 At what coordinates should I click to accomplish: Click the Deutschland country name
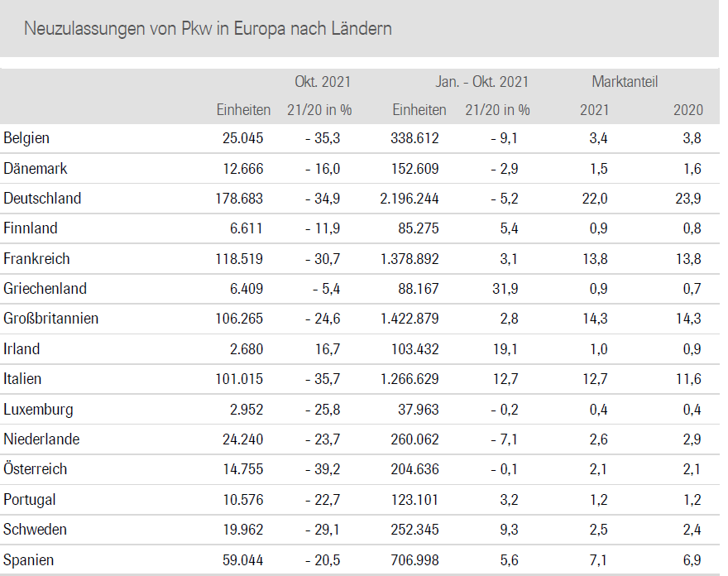click(x=42, y=199)
